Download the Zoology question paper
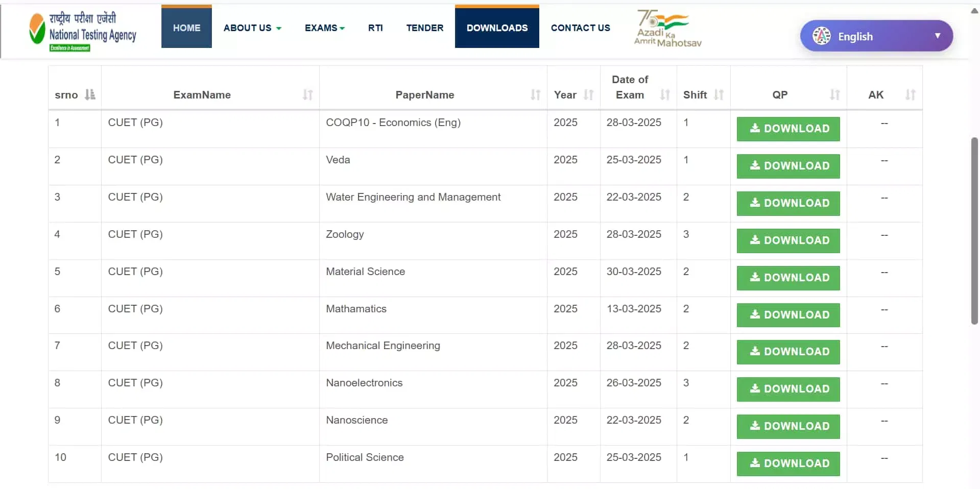Image resolution: width=980 pixels, height=489 pixels. tap(788, 240)
